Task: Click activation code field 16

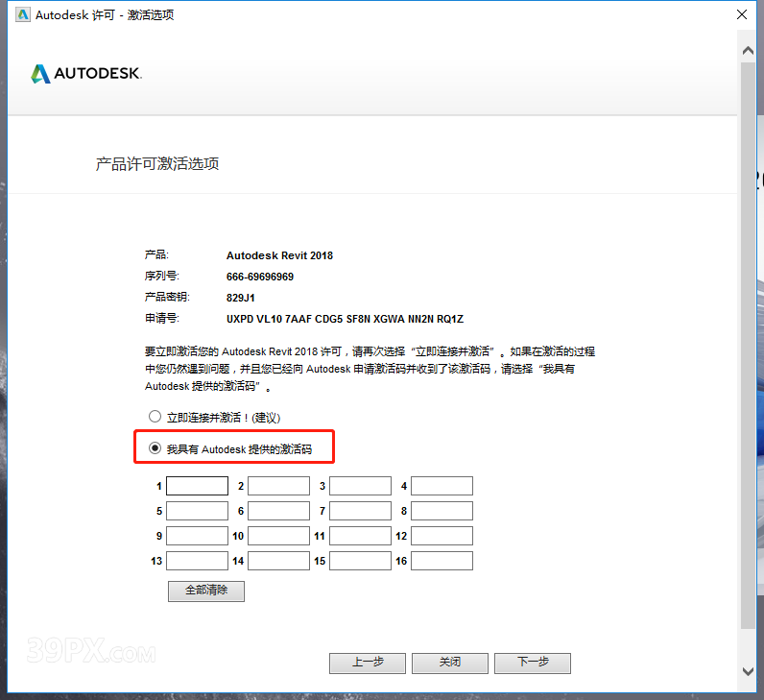Action: click(442, 561)
